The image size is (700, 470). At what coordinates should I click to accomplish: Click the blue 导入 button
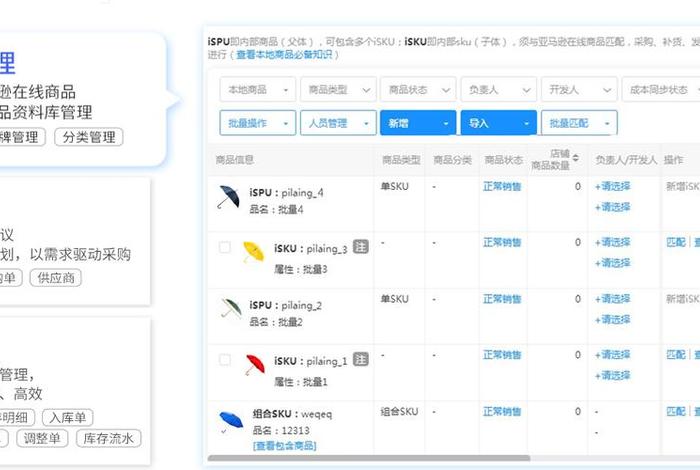pyautogui.click(x=499, y=123)
